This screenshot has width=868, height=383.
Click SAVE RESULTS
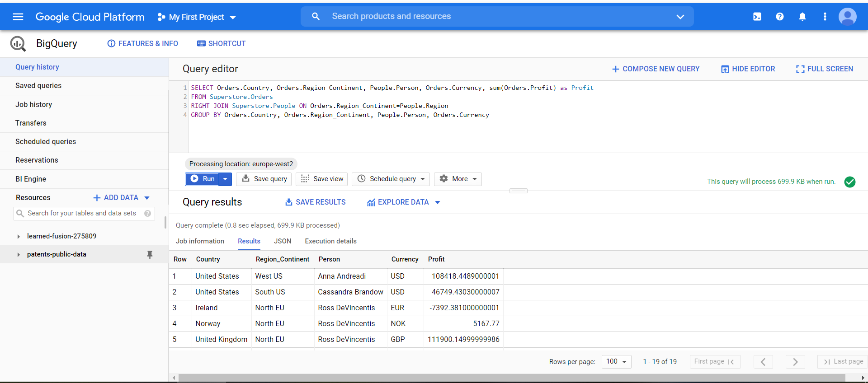pos(315,202)
